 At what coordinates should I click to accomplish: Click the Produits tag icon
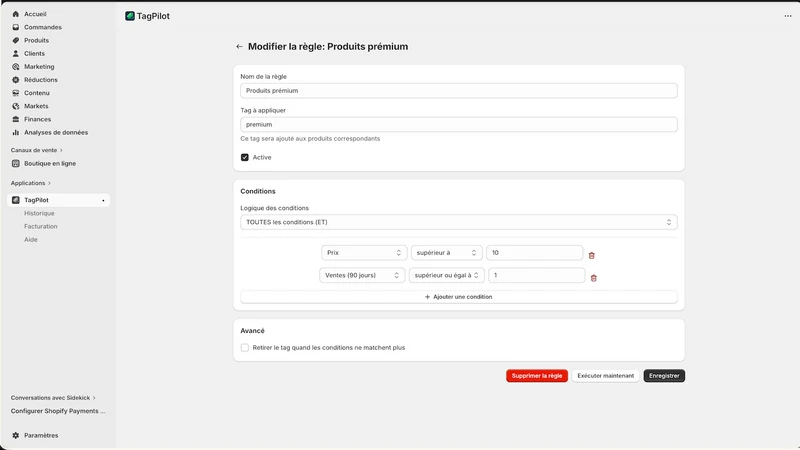[x=16, y=40]
